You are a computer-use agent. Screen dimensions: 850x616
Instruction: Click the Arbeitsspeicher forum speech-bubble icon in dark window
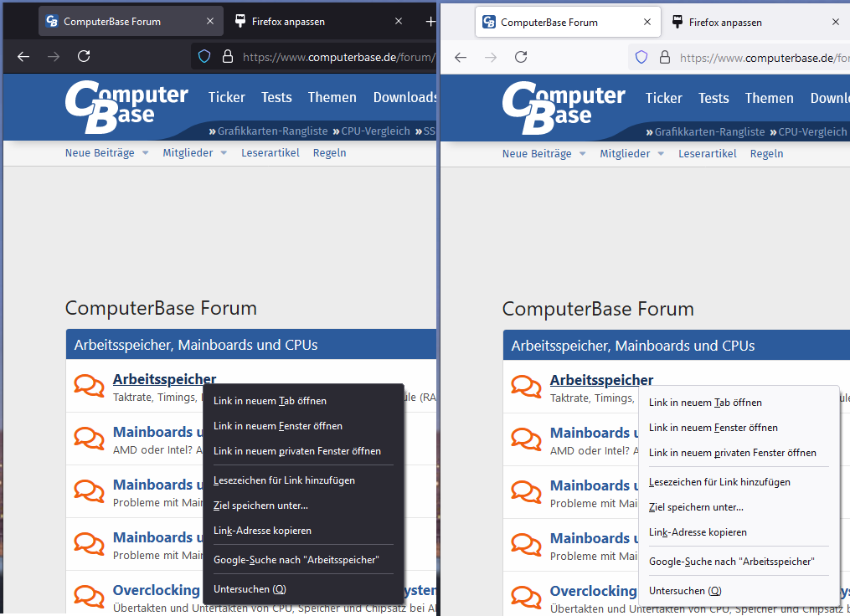coord(89,386)
